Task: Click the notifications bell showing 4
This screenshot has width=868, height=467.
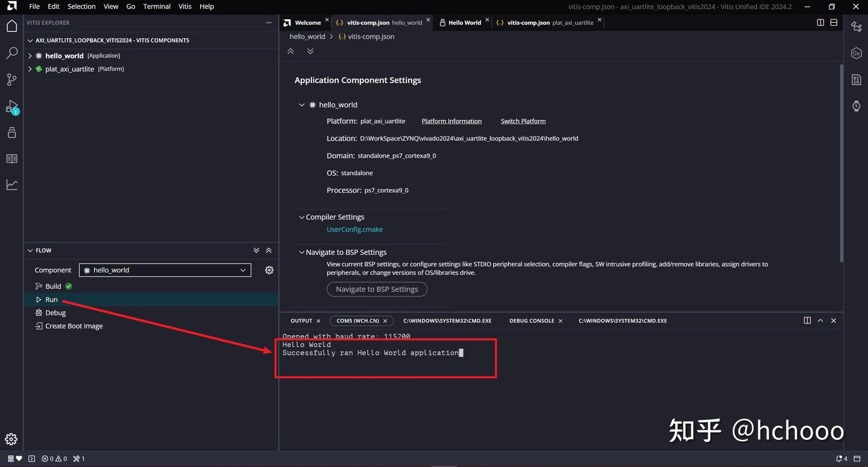Action: (842, 459)
